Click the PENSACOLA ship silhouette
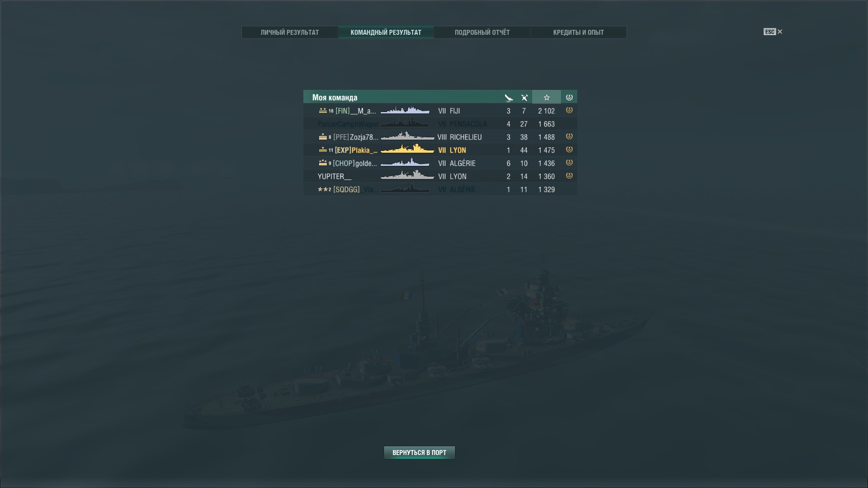This screenshot has height=488, width=868. point(405,123)
